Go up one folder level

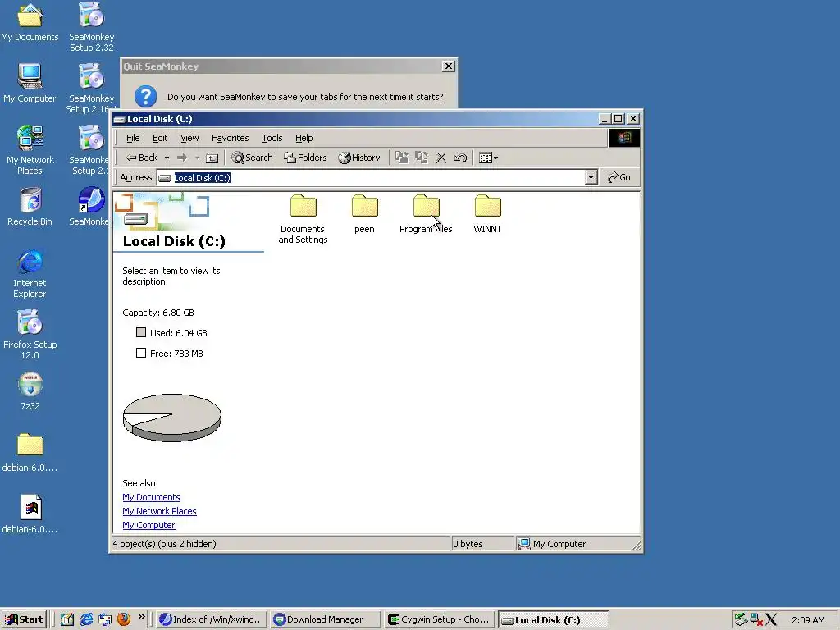[x=212, y=157]
